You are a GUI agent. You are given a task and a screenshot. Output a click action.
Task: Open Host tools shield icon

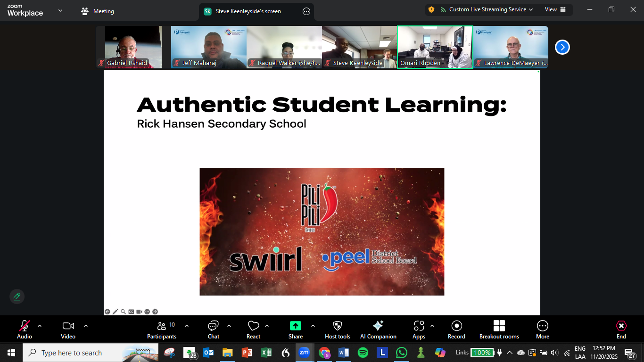(338, 329)
